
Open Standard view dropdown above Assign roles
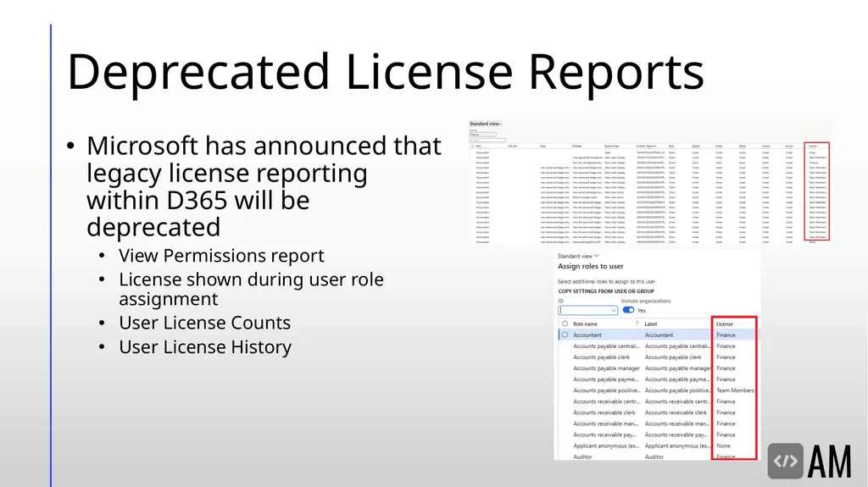point(578,257)
